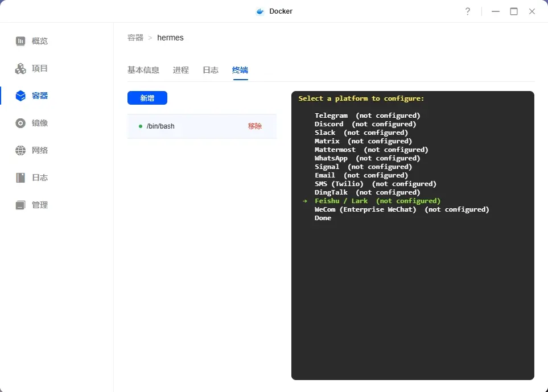
Task: Click the Container (容器) box icon
Action: click(x=20, y=96)
